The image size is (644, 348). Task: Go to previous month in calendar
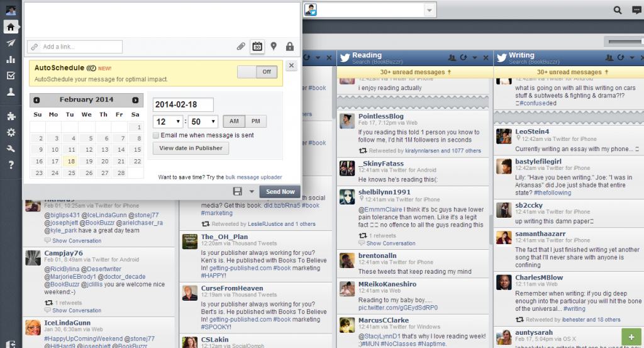tap(36, 100)
